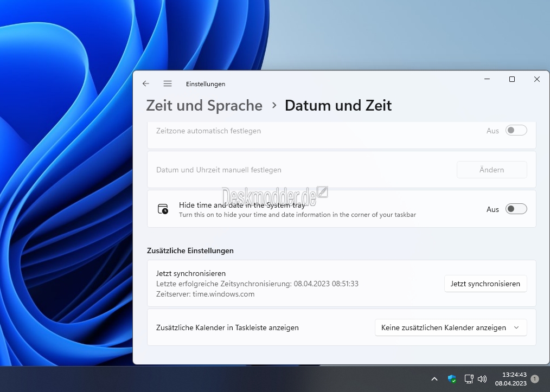The height and width of the screenshot is (392, 550).
Task: Close the Einstellungen window
Action: click(x=536, y=79)
